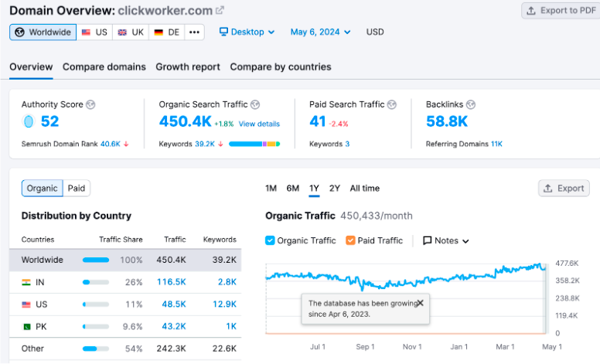This screenshot has height=364, width=600.
Task: Click the Desktop monitor icon
Action: pos(223,32)
